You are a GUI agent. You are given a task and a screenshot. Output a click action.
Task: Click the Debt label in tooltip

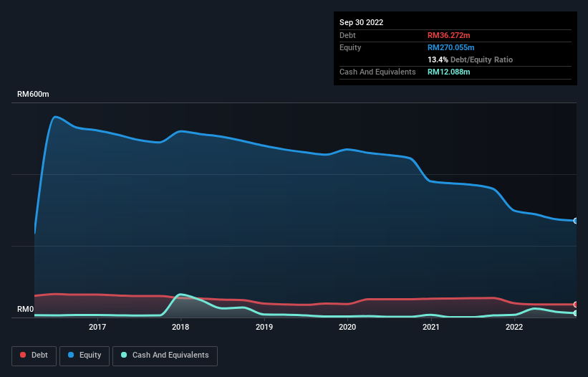point(347,35)
